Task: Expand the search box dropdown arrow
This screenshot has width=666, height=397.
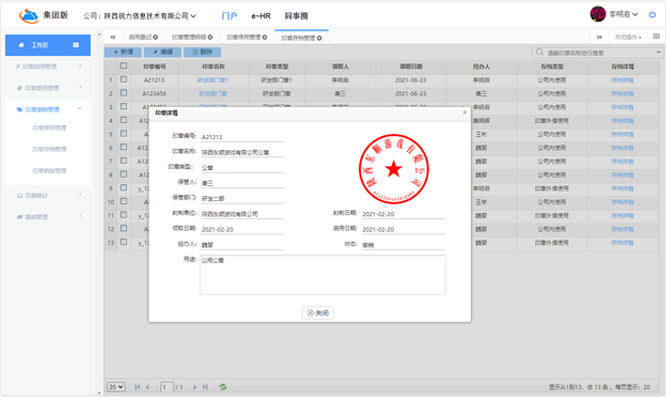Action: click(x=658, y=52)
